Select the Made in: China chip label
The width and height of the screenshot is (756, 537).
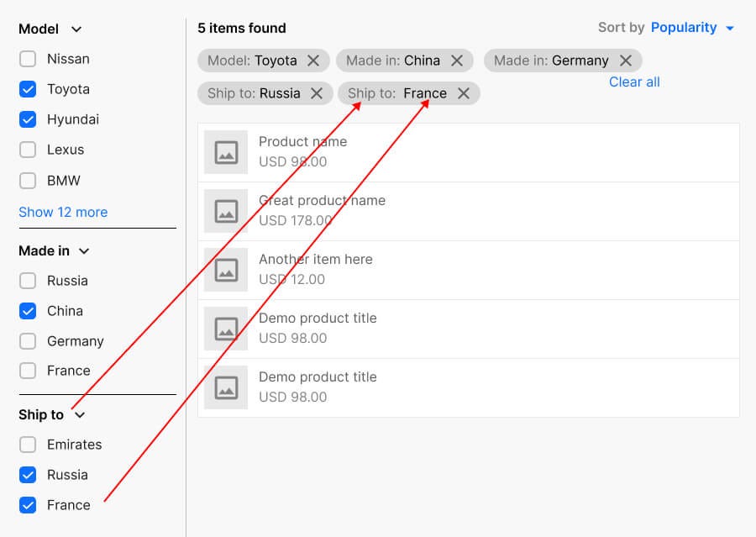(x=393, y=61)
